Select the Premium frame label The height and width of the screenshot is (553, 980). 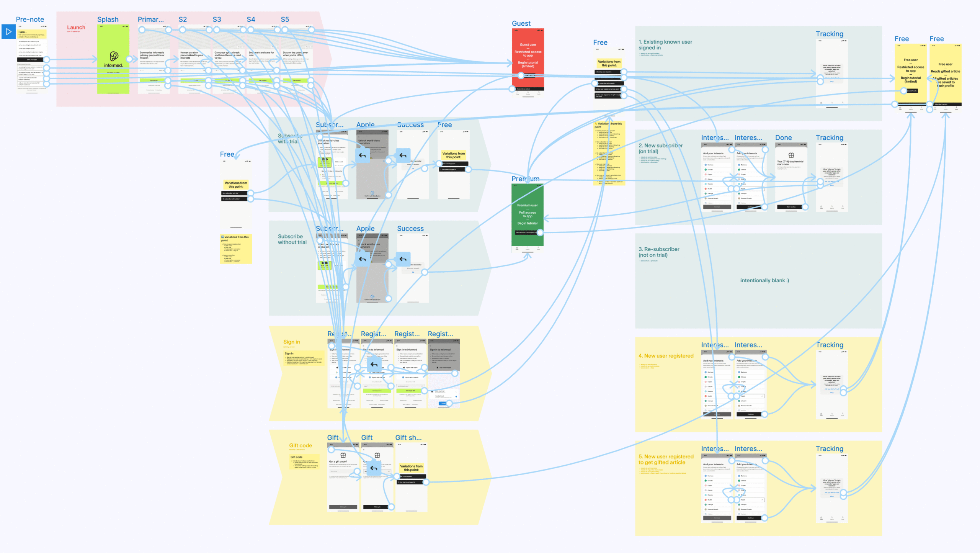525,179
